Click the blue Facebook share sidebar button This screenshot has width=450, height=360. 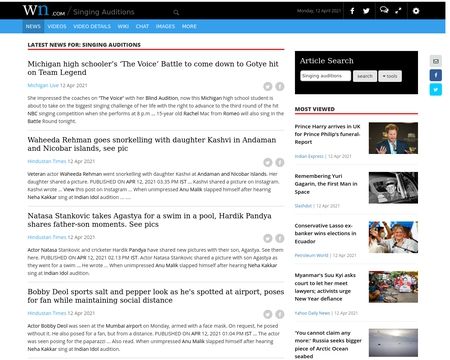tap(436, 75)
